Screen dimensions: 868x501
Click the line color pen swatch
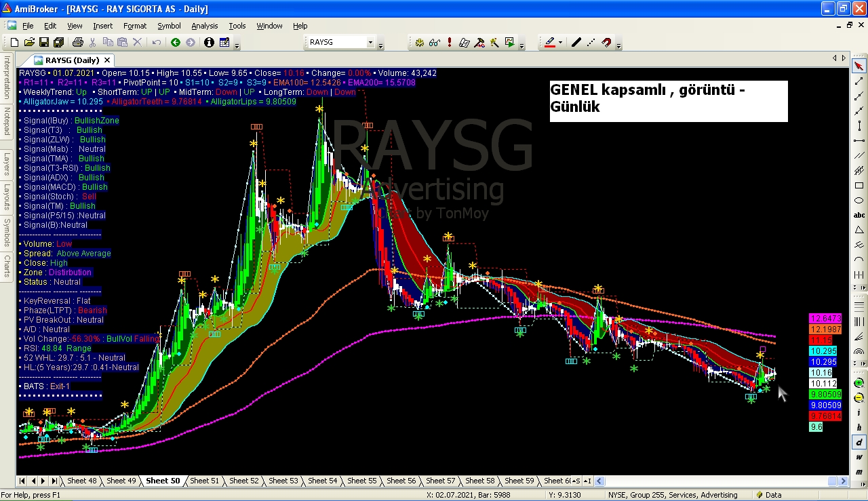[x=550, y=42]
